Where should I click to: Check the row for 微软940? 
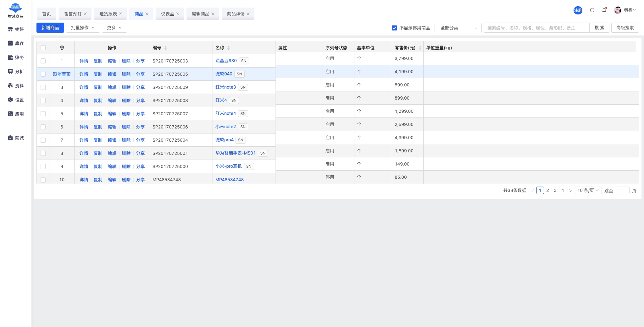[43, 74]
